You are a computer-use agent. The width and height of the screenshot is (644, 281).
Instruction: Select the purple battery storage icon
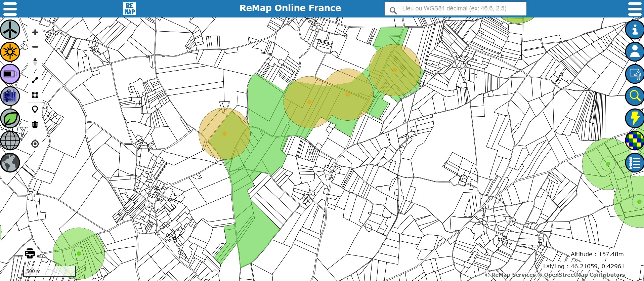click(10, 74)
